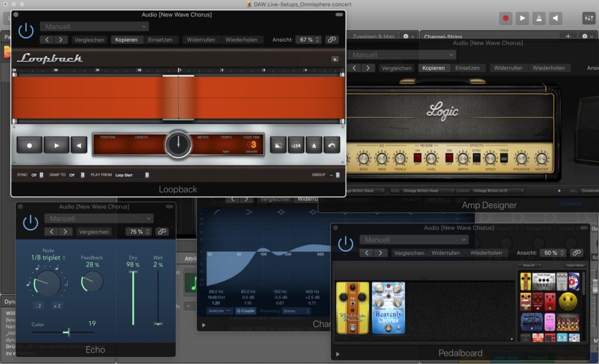Toggle the Loopback metronome button
599x364 pixels.
click(314, 145)
